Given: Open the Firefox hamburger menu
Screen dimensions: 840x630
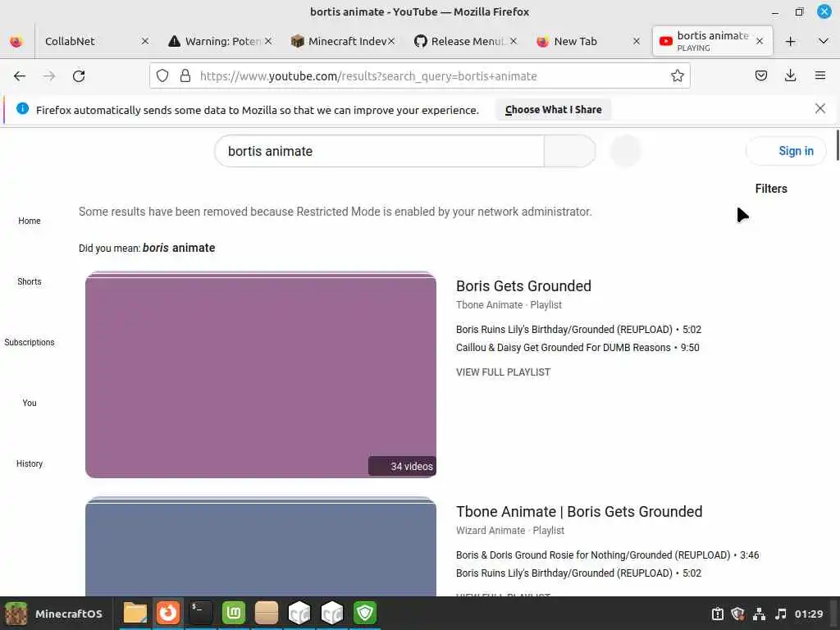Looking at the screenshot, I should click(x=820, y=75).
